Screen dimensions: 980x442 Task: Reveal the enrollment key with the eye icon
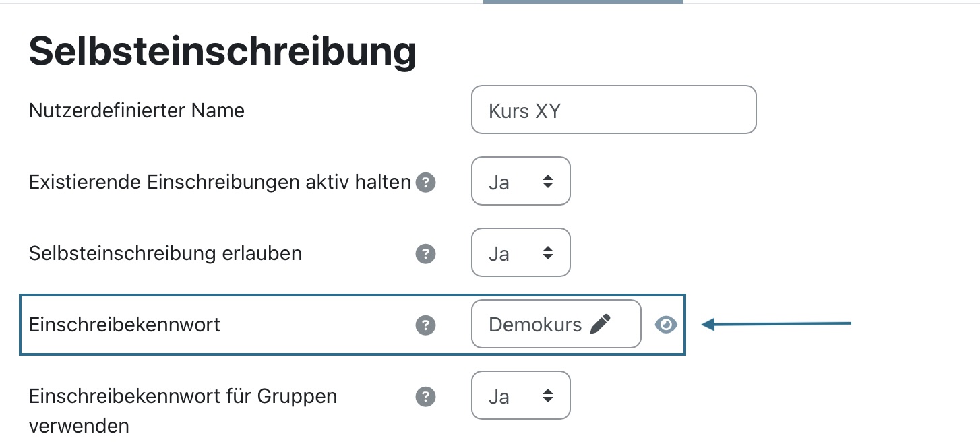tap(666, 325)
